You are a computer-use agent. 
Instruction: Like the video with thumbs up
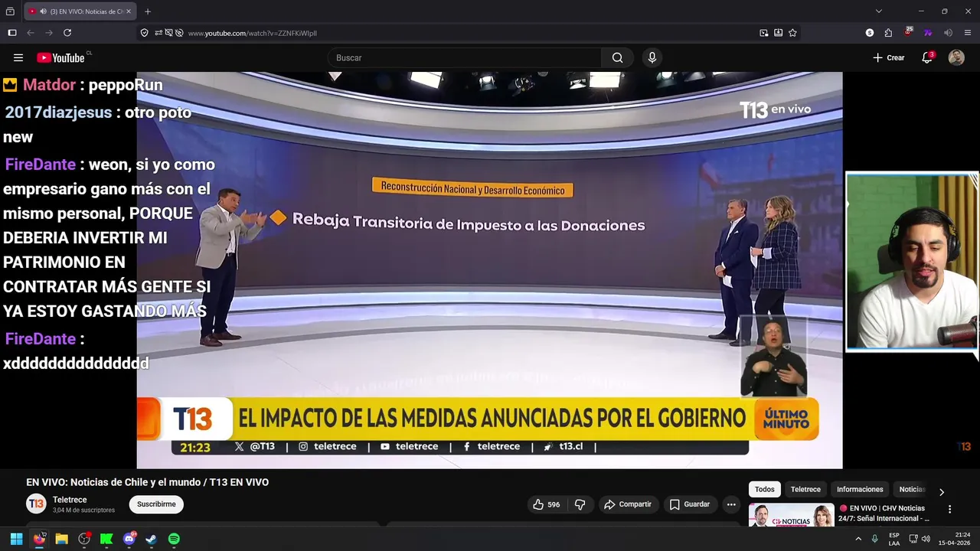point(546,504)
